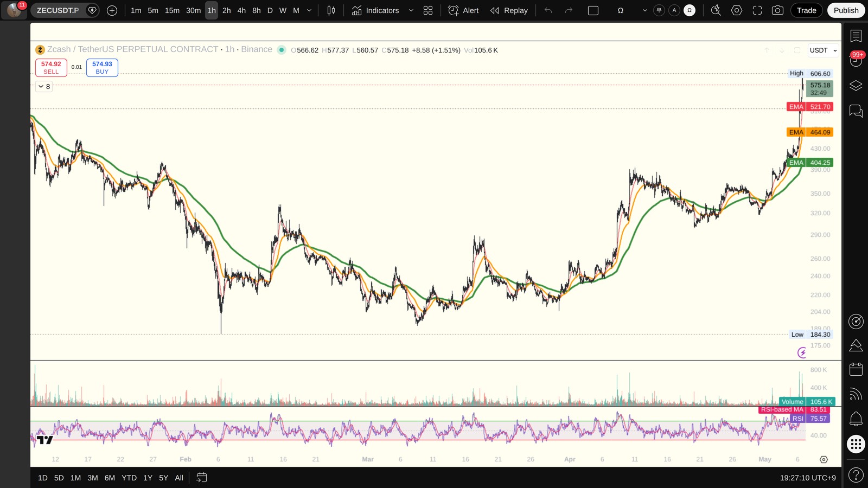This screenshot has height=488, width=868.
Task: Add a symbol to compare with plus icon
Action: tap(112, 10)
